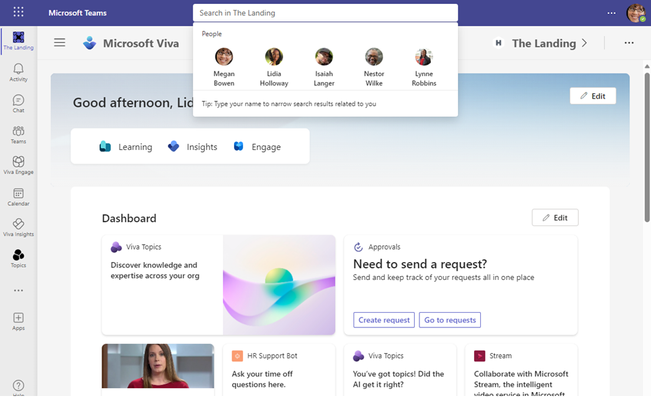This screenshot has height=400, width=651.
Task: Click the HR Support Bot icon
Action: pos(237,356)
